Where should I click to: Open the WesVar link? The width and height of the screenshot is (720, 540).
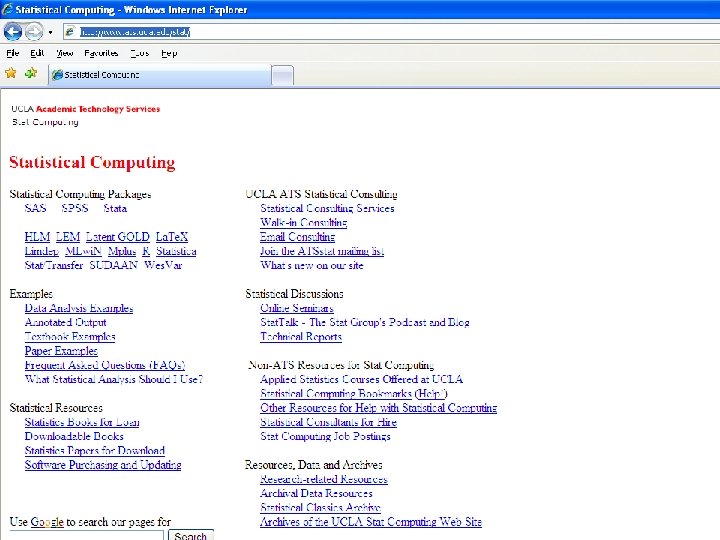tap(163, 265)
